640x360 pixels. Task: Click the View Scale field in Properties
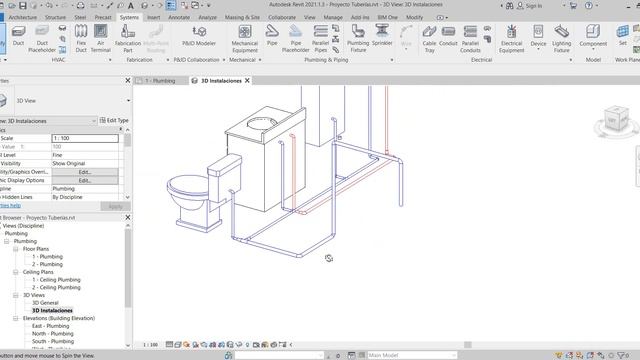click(85, 138)
